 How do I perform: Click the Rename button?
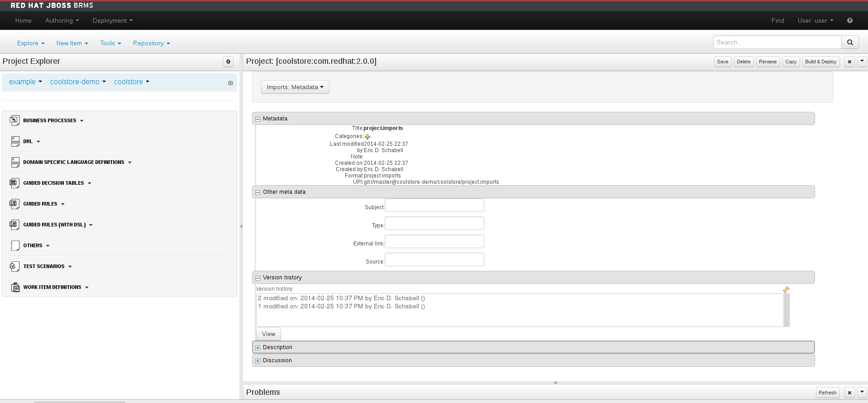point(768,62)
